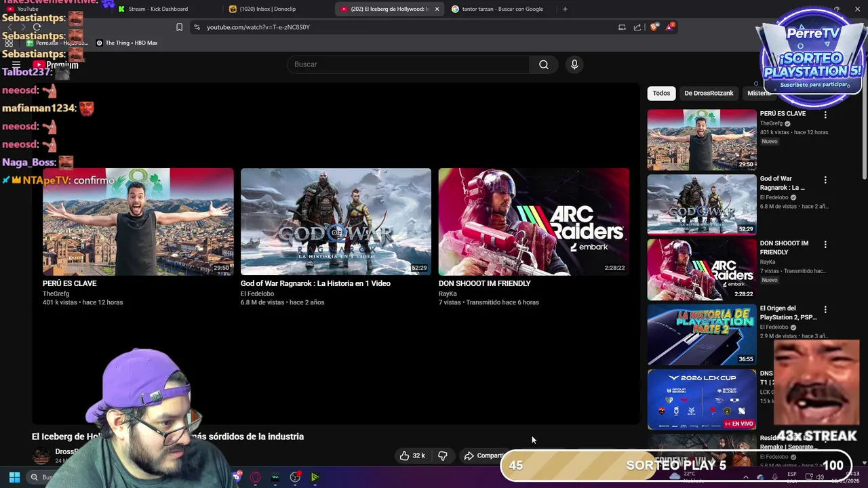Select the Todos filter chip

[661, 94]
